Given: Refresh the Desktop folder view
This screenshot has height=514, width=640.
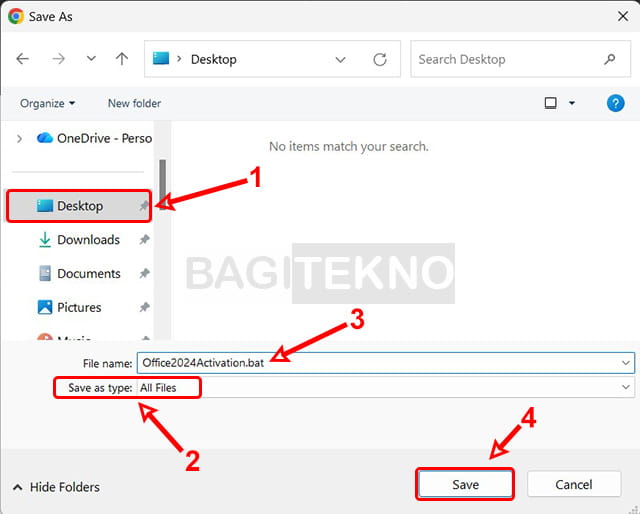Looking at the screenshot, I should [380, 60].
